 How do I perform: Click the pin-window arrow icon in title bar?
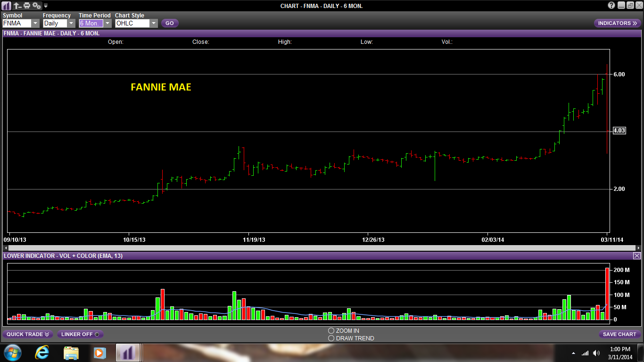(17, 6)
